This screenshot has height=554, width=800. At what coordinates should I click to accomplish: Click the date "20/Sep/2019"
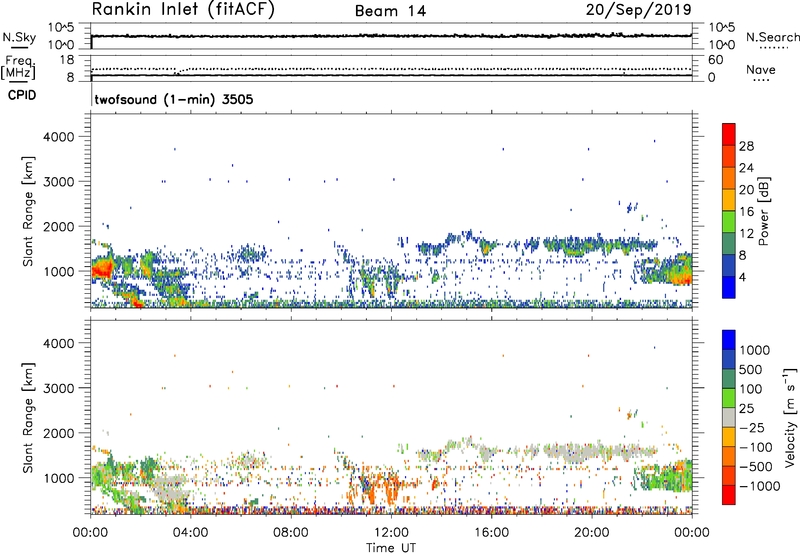638,10
